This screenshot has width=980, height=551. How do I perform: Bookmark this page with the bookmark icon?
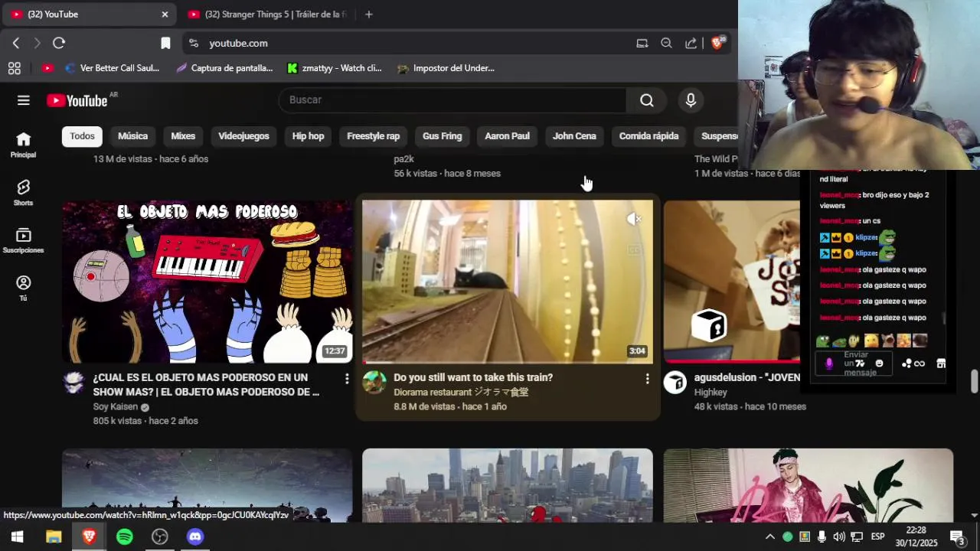pyautogui.click(x=165, y=43)
